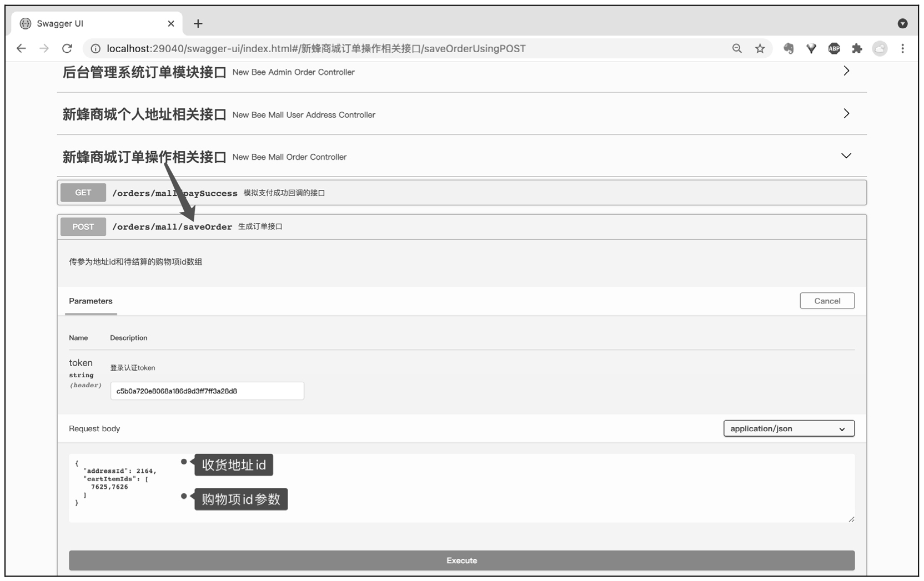Collapse the /orders/mall/saveOrder operation path
The height and width of the screenshot is (581, 924).
[x=172, y=227]
